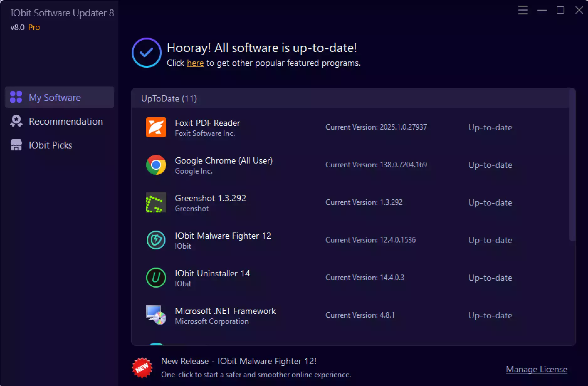This screenshot has height=386, width=588.
Task: Click the Greenshot 1.3.292 name
Action: coord(211,198)
